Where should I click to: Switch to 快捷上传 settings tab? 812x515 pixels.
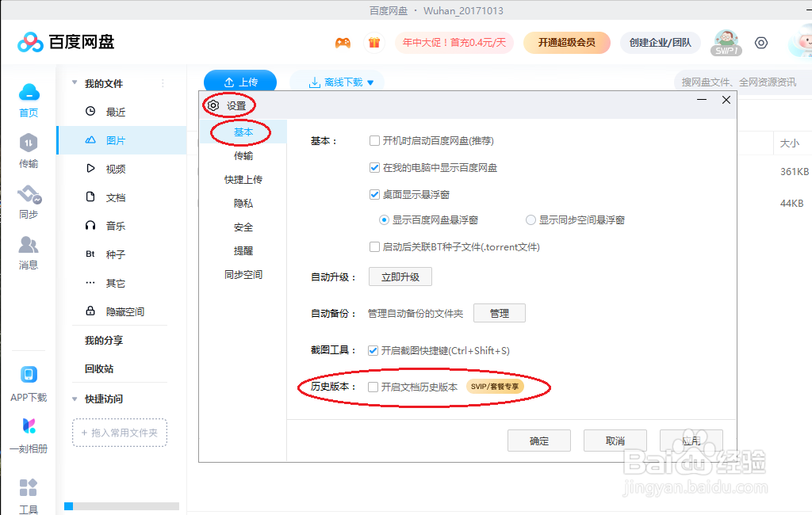point(243,180)
